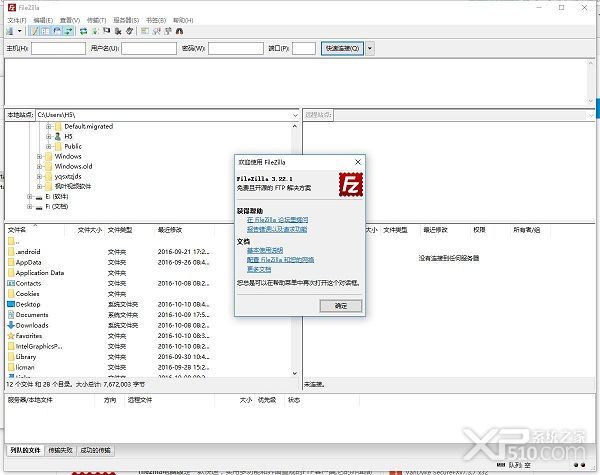600x475 pixels.
Task: Expand the Public folder tree node
Action: (x=49, y=146)
